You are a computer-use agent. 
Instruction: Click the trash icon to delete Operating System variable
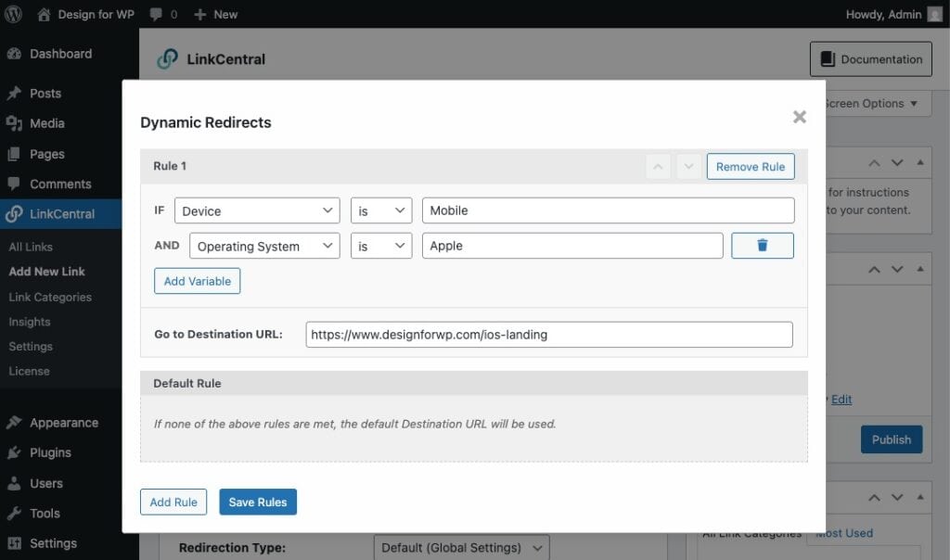pyautogui.click(x=762, y=246)
